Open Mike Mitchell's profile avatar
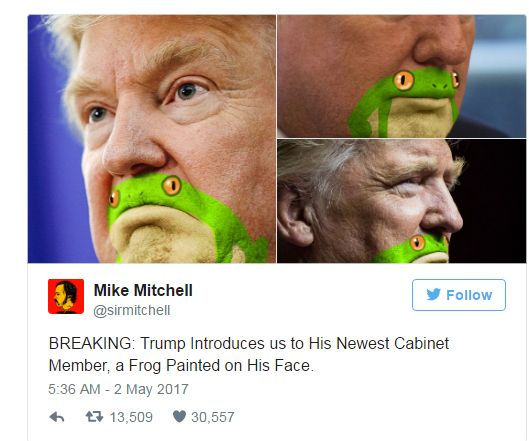The width and height of the screenshot is (529, 441). tap(66, 296)
